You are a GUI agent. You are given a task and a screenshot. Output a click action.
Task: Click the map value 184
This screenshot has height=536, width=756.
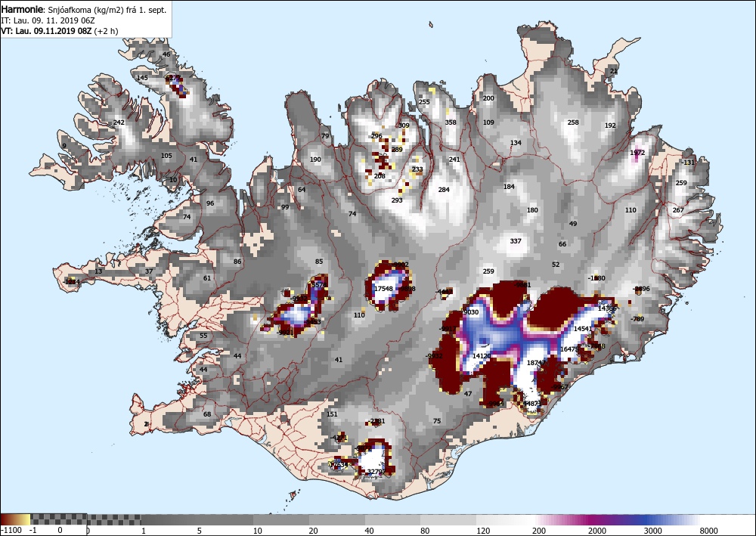point(509,187)
